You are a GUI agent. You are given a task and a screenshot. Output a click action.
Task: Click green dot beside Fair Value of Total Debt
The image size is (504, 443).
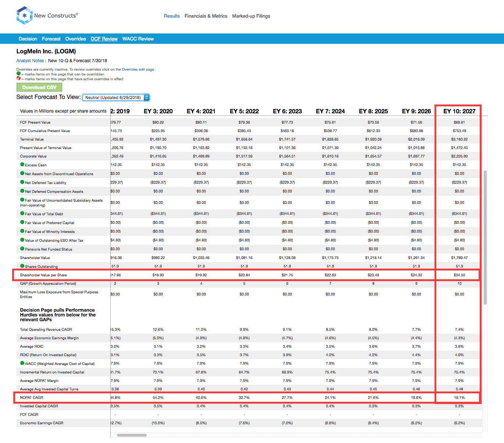pyautogui.click(x=22, y=213)
